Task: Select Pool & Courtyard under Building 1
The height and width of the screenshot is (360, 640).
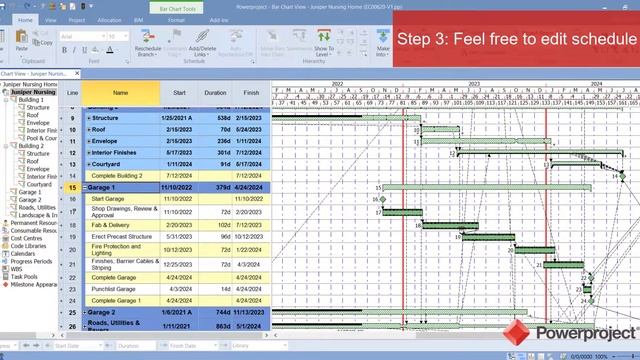Action: [x=42, y=138]
